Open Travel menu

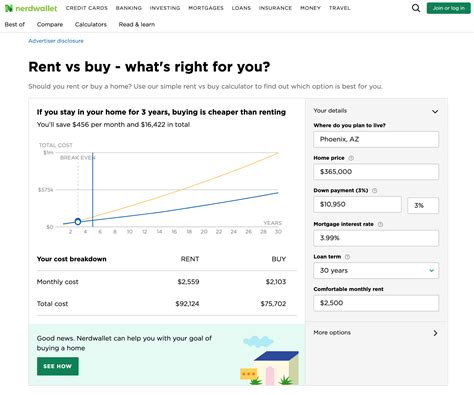tap(339, 8)
